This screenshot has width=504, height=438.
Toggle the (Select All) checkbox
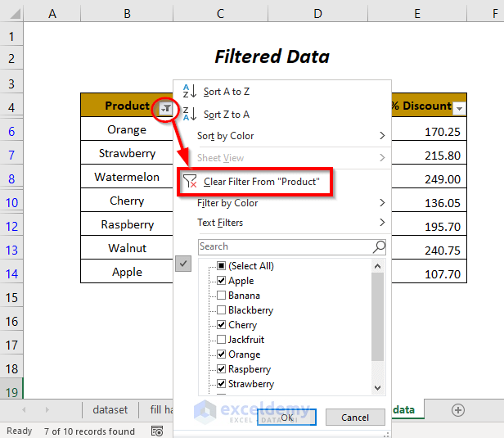[221, 266]
